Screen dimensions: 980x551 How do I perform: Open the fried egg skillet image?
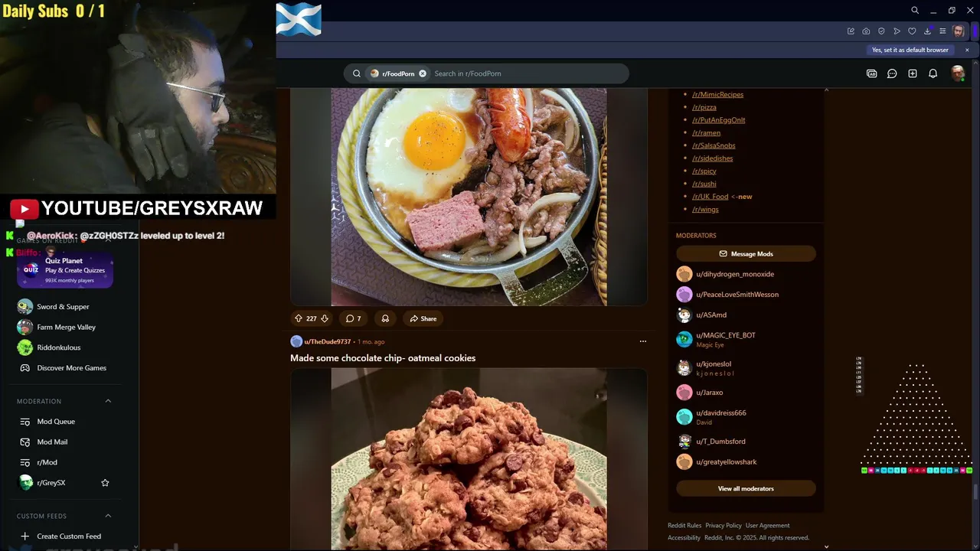coord(469,197)
